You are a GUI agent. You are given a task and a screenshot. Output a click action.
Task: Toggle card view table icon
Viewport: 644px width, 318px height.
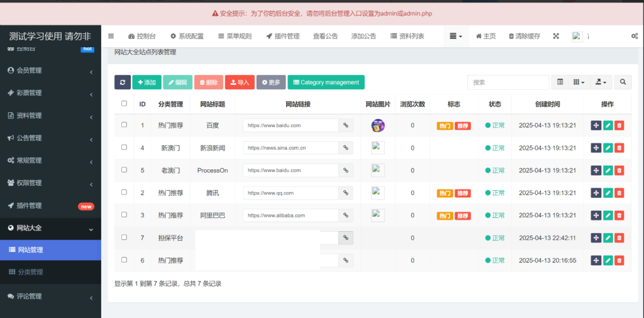(x=560, y=82)
